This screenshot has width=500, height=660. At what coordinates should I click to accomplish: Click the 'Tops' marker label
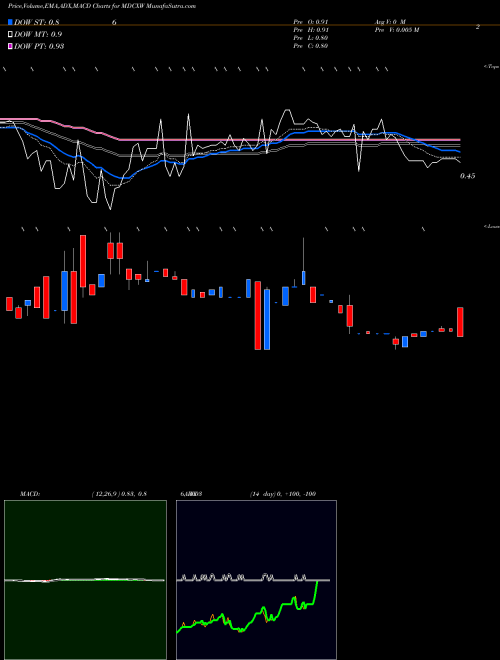click(x=492, y=67)
